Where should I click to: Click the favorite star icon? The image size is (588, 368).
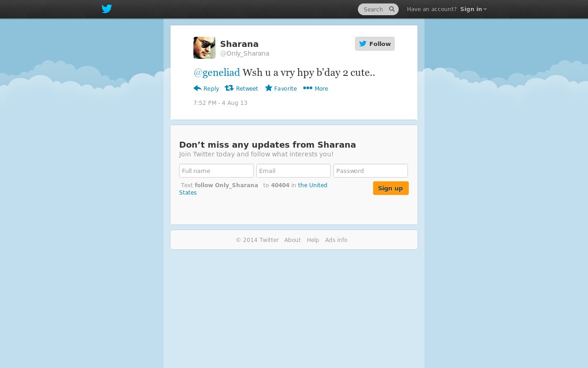point(269,88)
